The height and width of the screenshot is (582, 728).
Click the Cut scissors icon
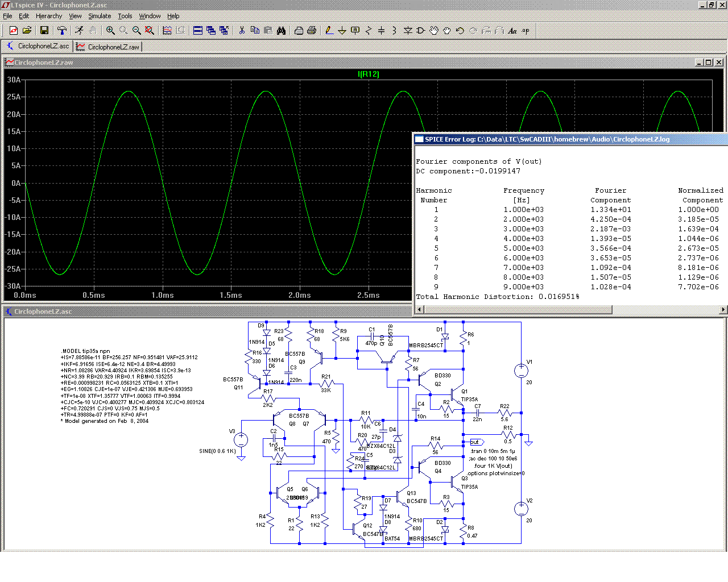[x=242, y=31]
